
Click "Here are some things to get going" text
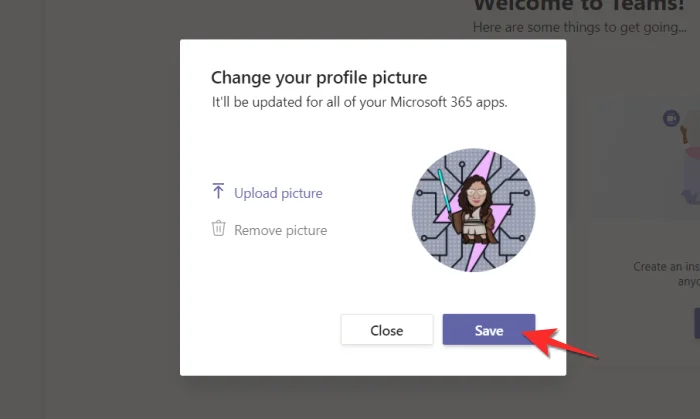click(579, 27)
